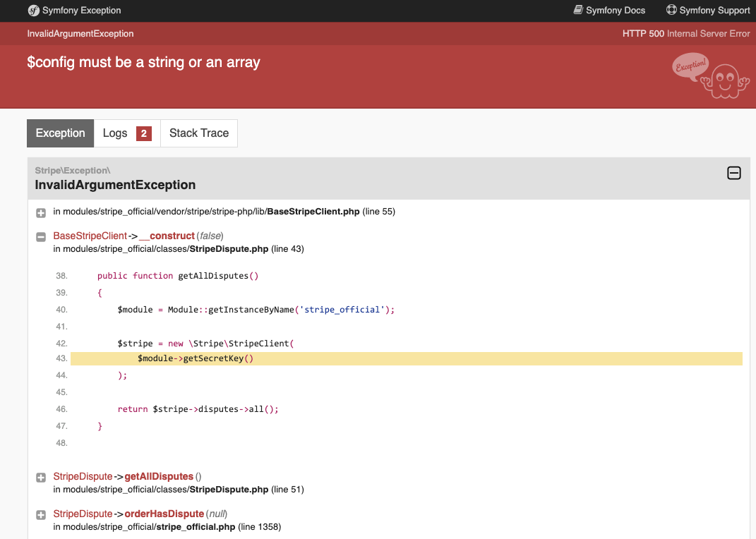Expand the StripeDispute getAllDisputes trace entry
Viewport: 756px width, 539px height.
coord(41,478)
